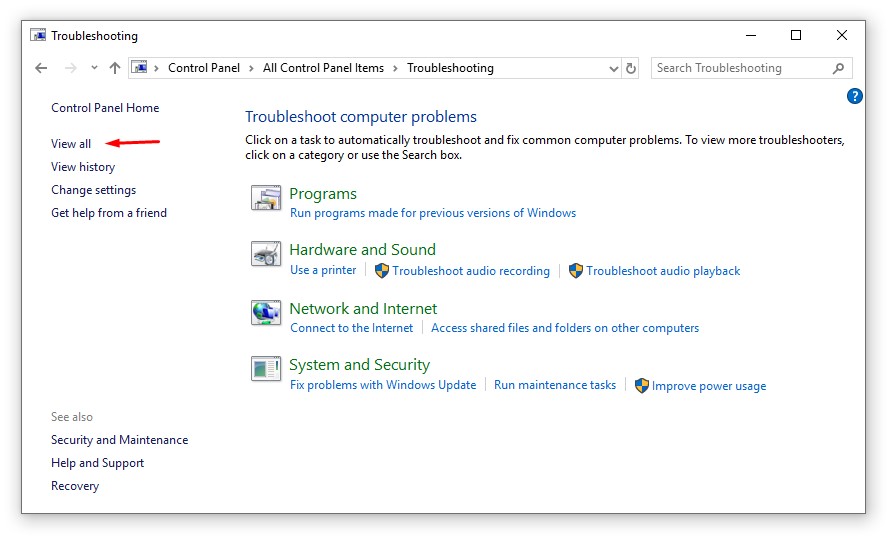The image size is (893, 536).
Task: Open View history link
Action: click(x=83, y=167)
